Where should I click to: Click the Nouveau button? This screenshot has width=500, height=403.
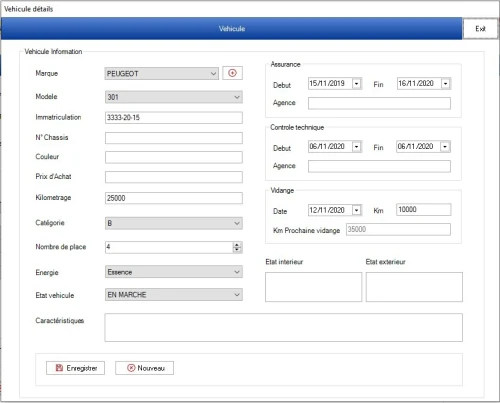144,368
